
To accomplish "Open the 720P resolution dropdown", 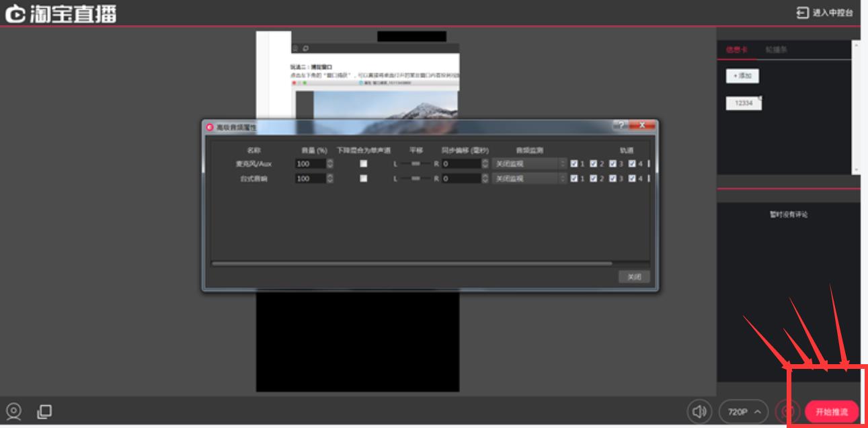I will (744, 411).
